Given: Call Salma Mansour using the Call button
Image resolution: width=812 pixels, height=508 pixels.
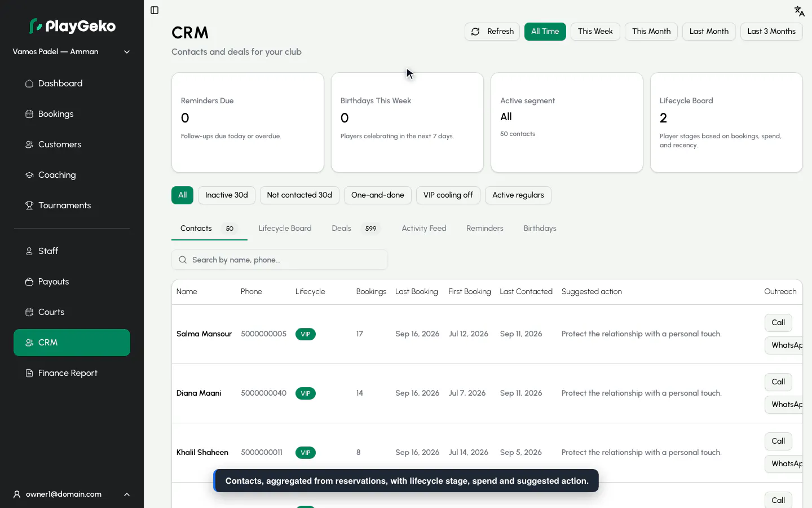Looking at the screenshot, I should [x=778, y=323].
